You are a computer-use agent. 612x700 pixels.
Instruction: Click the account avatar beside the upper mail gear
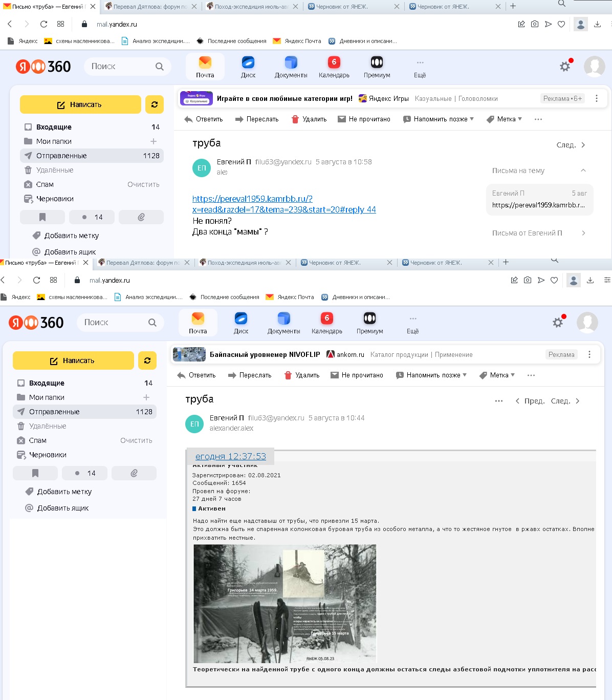tap(595, 67)
